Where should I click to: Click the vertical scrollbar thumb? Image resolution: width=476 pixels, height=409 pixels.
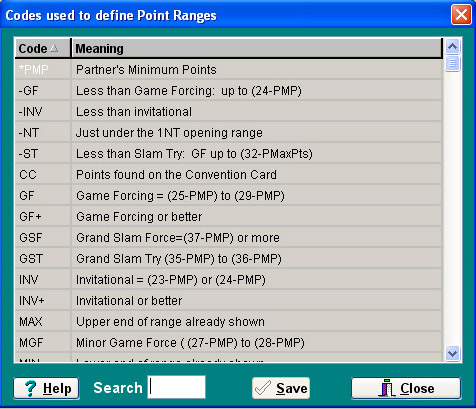(452, 63)
